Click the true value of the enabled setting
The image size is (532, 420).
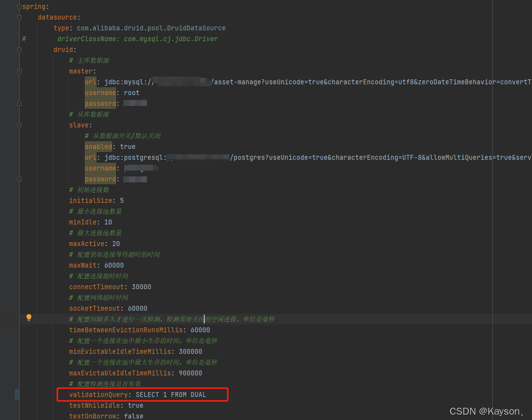tap(127, 146)
